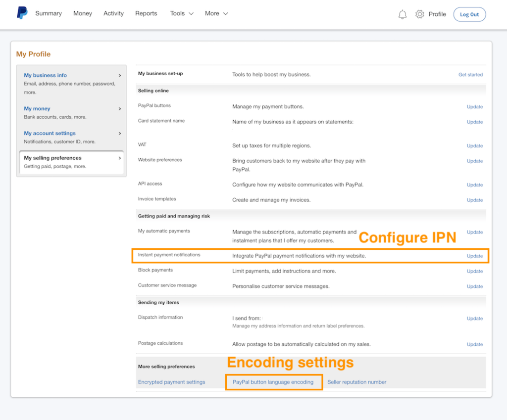The image size is (507, 420).
Task: Click the Log Out button
Action: point(469,14)
